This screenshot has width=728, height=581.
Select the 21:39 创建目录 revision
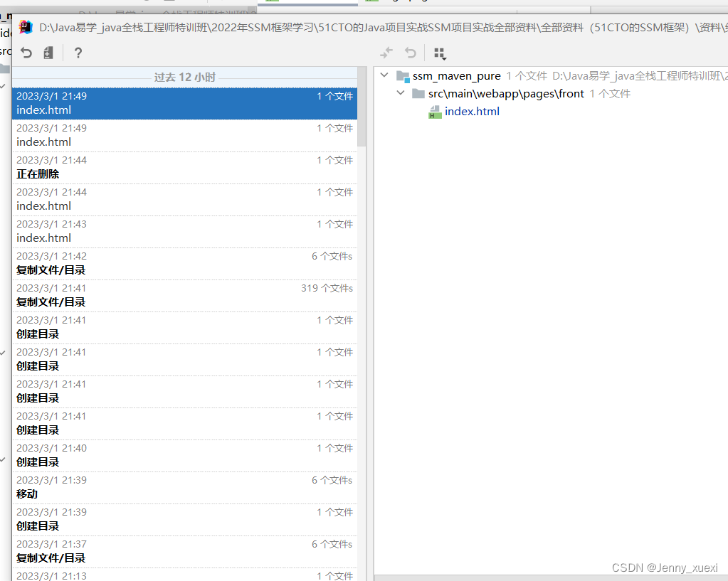coord(185,520)
